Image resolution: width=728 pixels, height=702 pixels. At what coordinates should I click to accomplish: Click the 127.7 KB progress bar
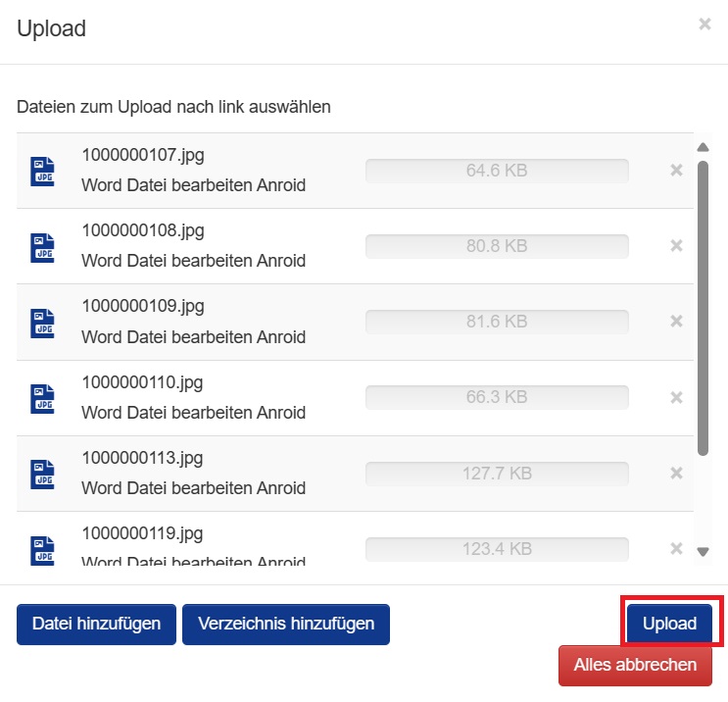click(497, 474)
